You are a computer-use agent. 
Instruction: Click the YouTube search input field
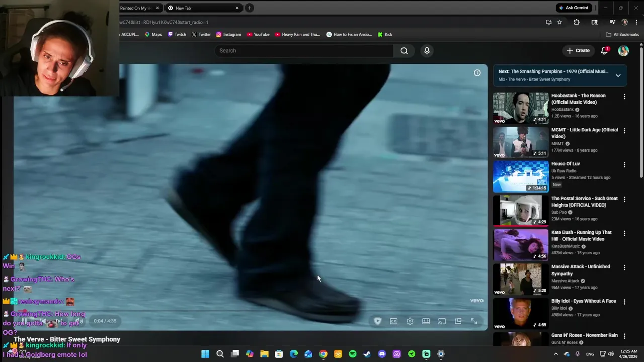click(304, 51)
